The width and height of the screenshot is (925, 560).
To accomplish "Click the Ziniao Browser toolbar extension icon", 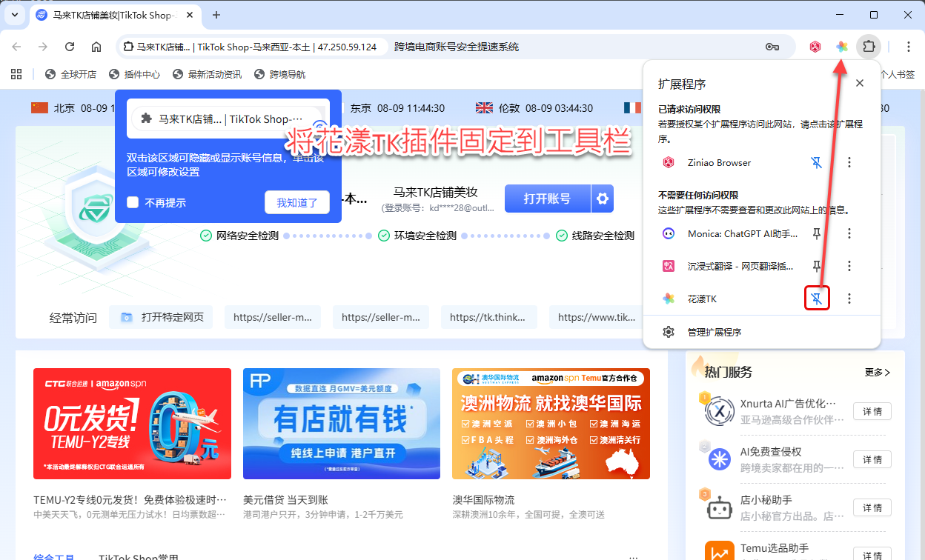I will pyautogui.click(x=815, y=47).
